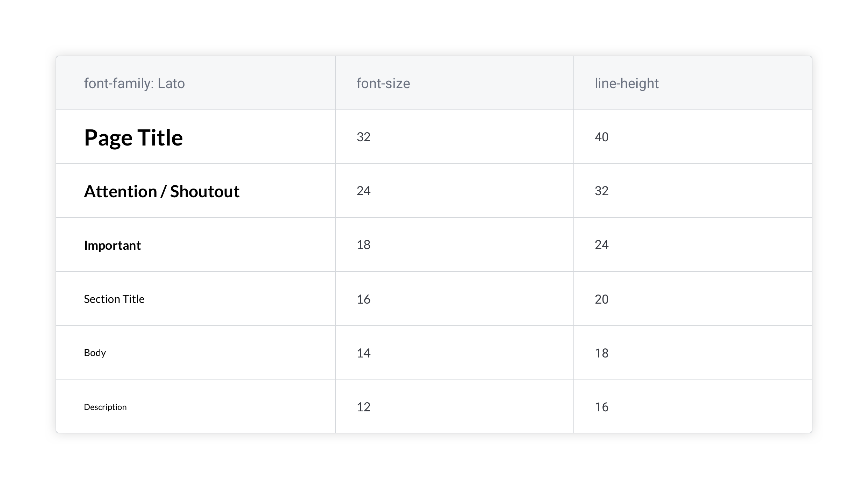
Task: Click the 'Important' bold text sample
Action: click(112, 245)
